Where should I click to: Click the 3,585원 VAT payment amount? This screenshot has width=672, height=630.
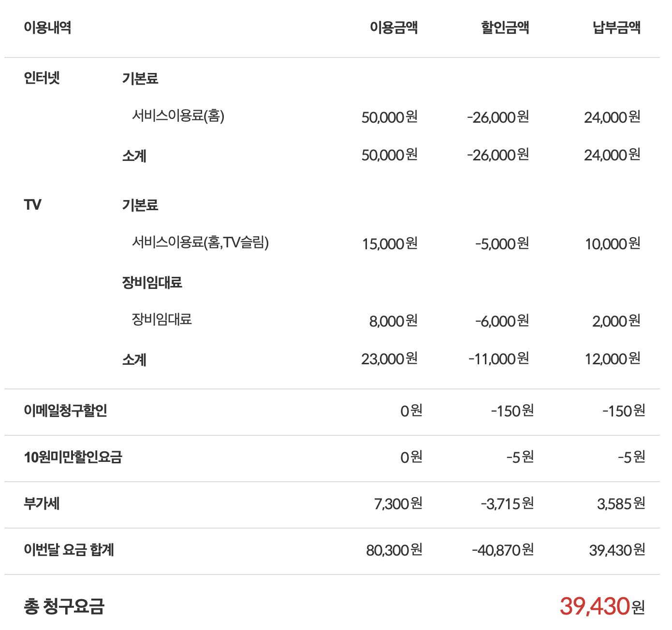coord(621,503)
